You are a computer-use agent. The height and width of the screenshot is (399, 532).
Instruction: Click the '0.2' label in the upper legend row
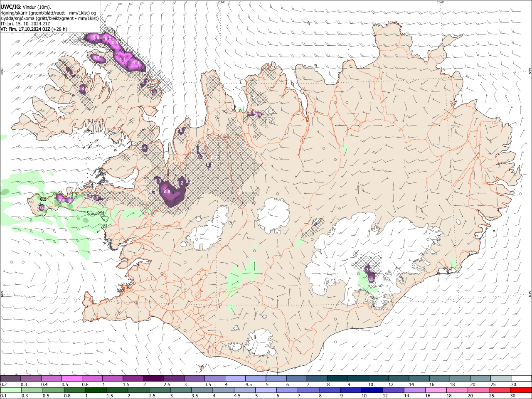coord(3,384)
